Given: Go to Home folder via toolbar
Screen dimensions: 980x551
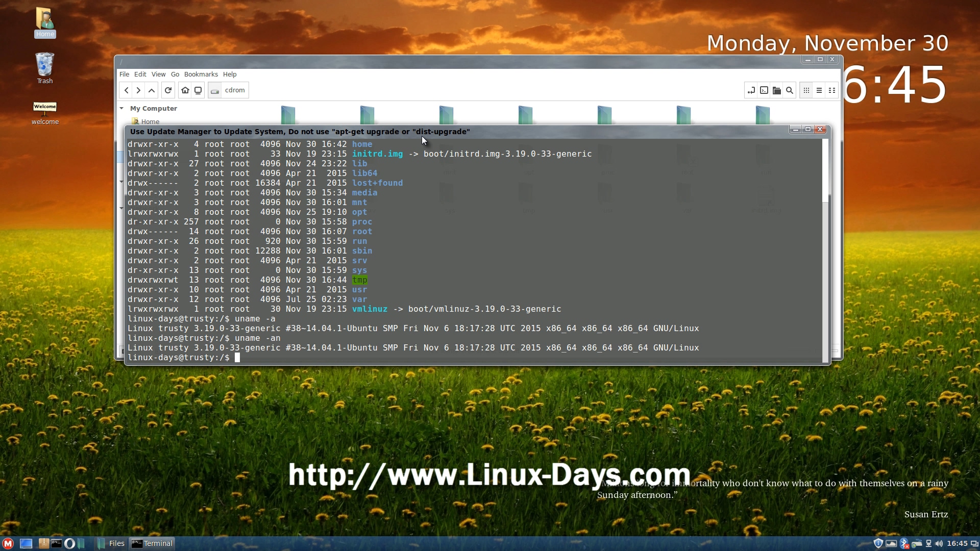Looking at the screenshot, I should tap(185, 90).
